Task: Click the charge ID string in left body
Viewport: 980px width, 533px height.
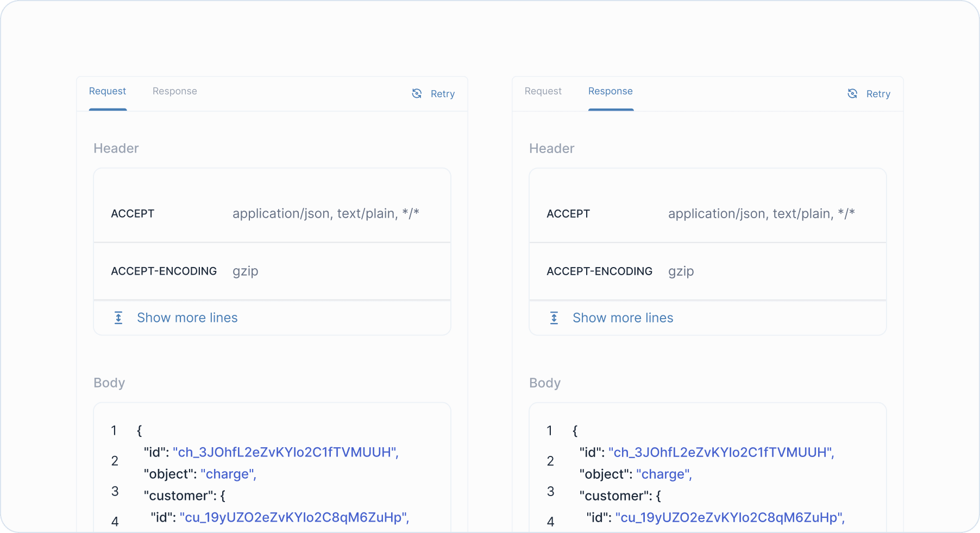Action: click(x=285, y=452)
